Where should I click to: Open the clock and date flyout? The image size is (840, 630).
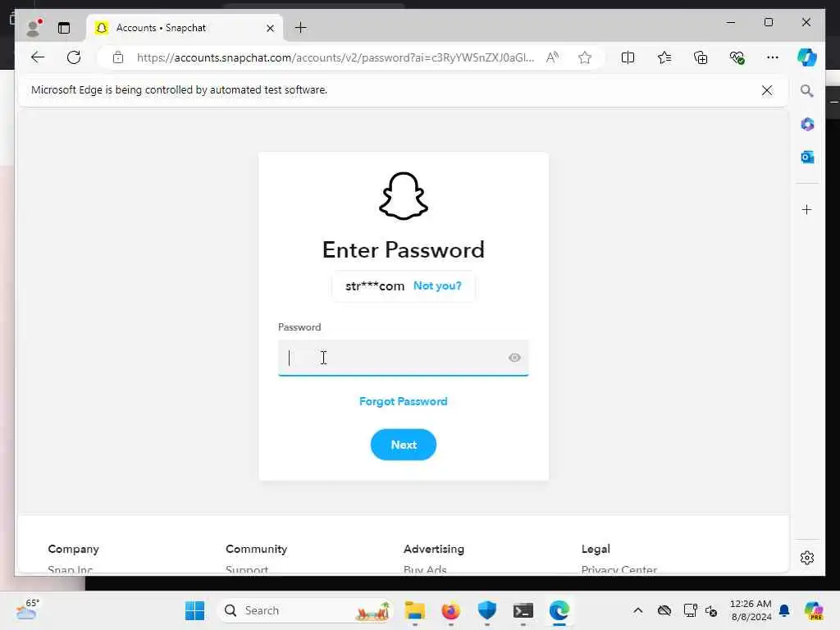coord(751,610)
